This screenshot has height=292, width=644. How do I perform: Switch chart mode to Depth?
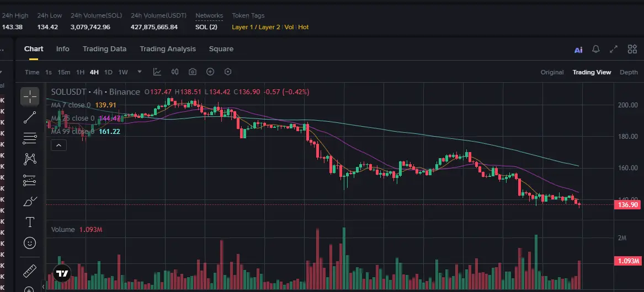629,72
